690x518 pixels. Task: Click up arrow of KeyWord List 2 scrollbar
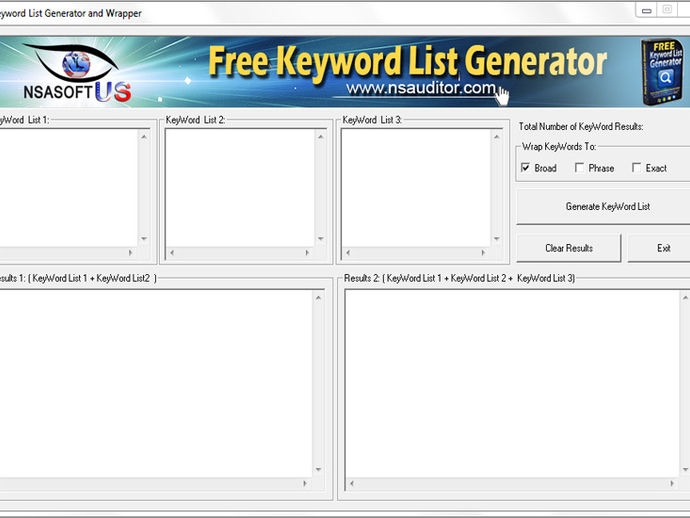[x=320, y=137]
